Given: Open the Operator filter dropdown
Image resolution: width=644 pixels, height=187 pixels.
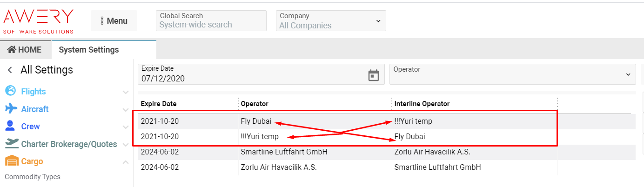Looking at the screenshot, I should pyautogui.click(x=512, y=74).
